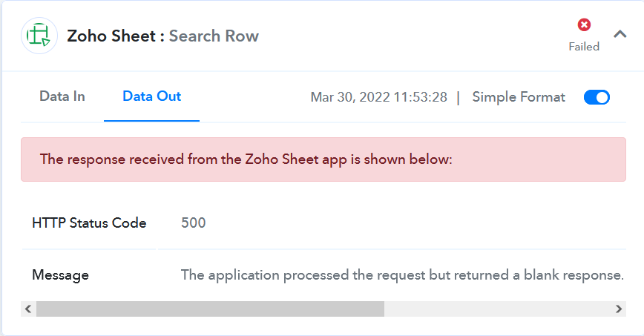Click the left arrow of horizontal scrollbar
Viewport: 644px width, 336px height.
click(x=28, y=309)
